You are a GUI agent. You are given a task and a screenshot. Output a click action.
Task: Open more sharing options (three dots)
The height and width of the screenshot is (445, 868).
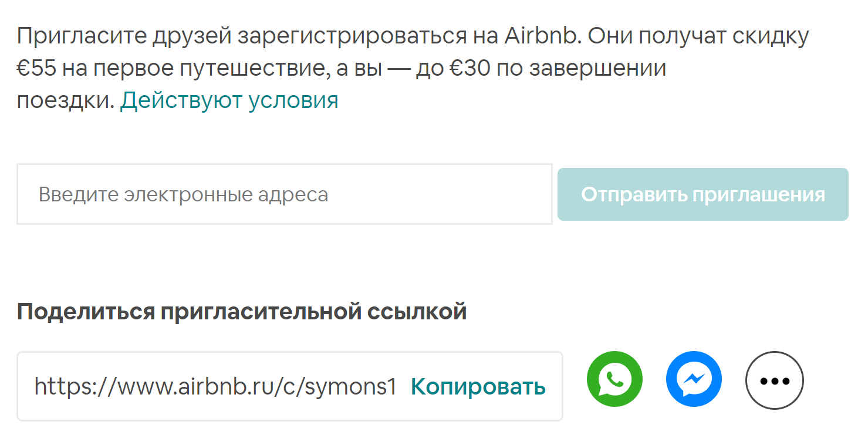[x=774, y=380]
